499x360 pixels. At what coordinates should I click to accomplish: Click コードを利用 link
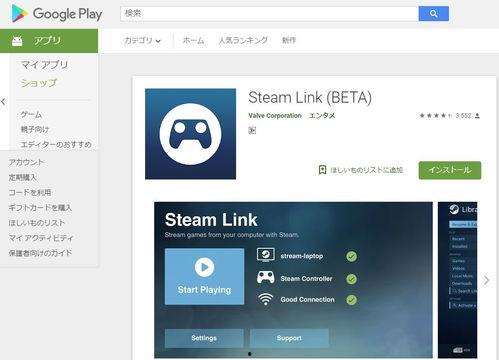pos(30,192)
